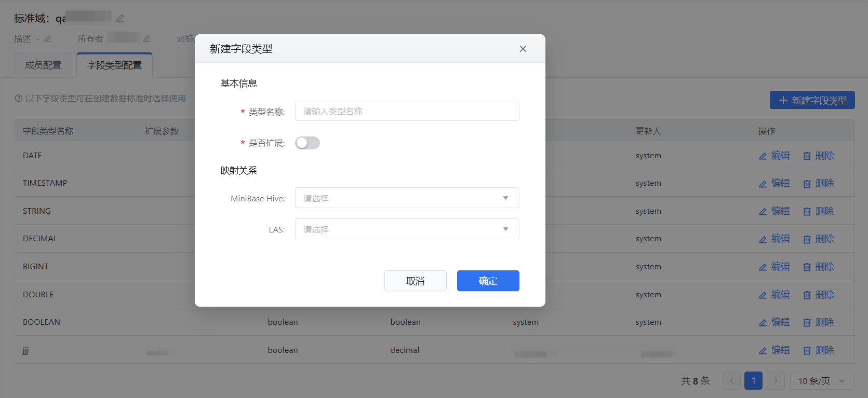
Task: Close the 新建字段类型 dialog
Action: coord(523,49)
